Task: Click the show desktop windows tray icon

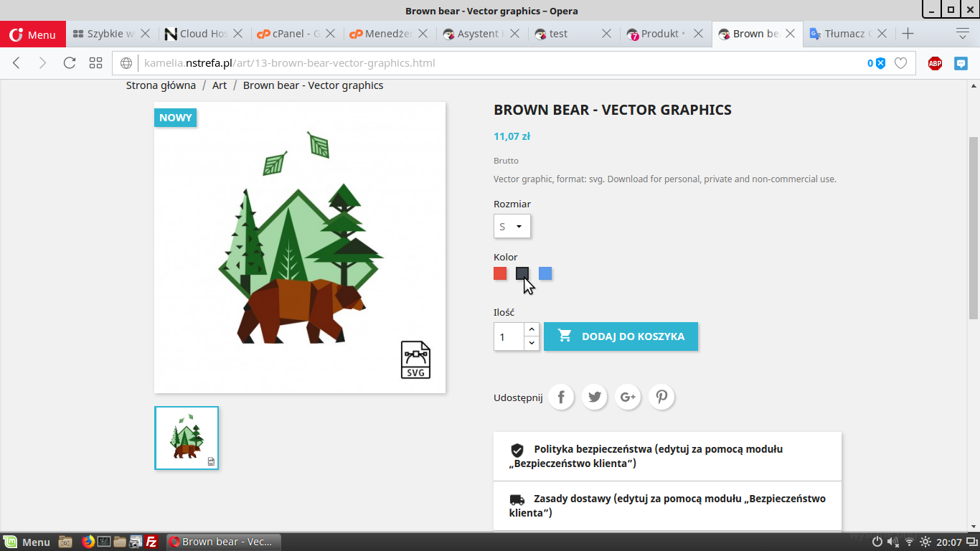Action: coord(971,542)
